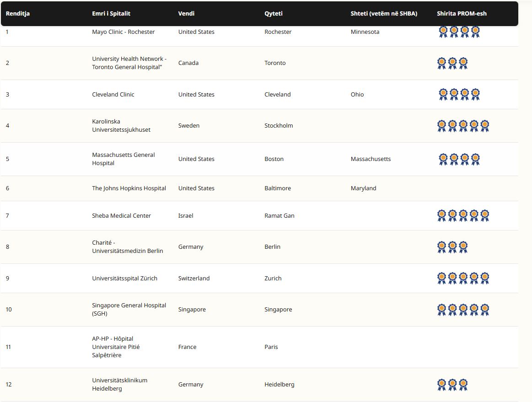
Task: Click the Switzerland country cell
Action: coord(194,279)
